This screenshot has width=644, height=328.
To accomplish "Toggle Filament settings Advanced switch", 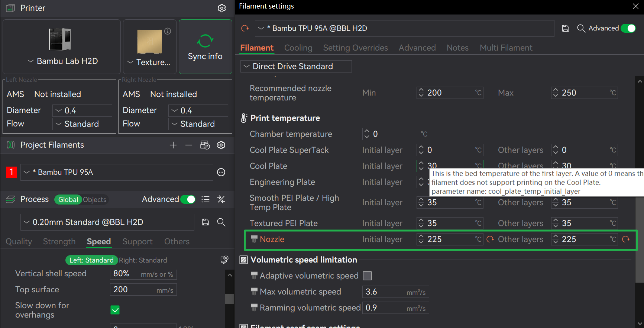I will pos(628,28).
